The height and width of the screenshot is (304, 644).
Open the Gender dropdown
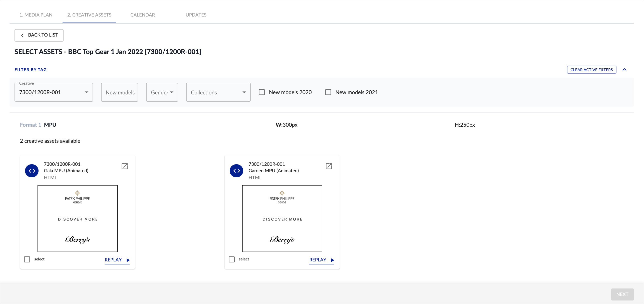162,92
